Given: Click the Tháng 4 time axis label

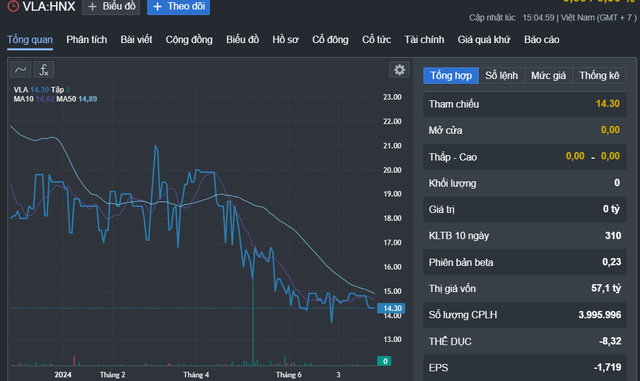Looking at the screenshot, I should click(x=196, y=374).
